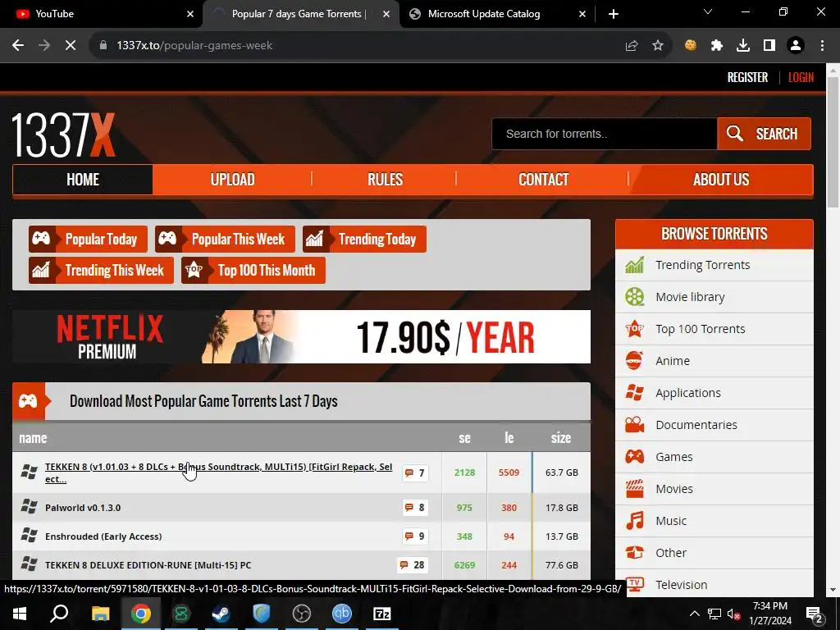Click the Applications windows icon in sidebar
The width and height of the screenshot is (840, 630).
634,393
